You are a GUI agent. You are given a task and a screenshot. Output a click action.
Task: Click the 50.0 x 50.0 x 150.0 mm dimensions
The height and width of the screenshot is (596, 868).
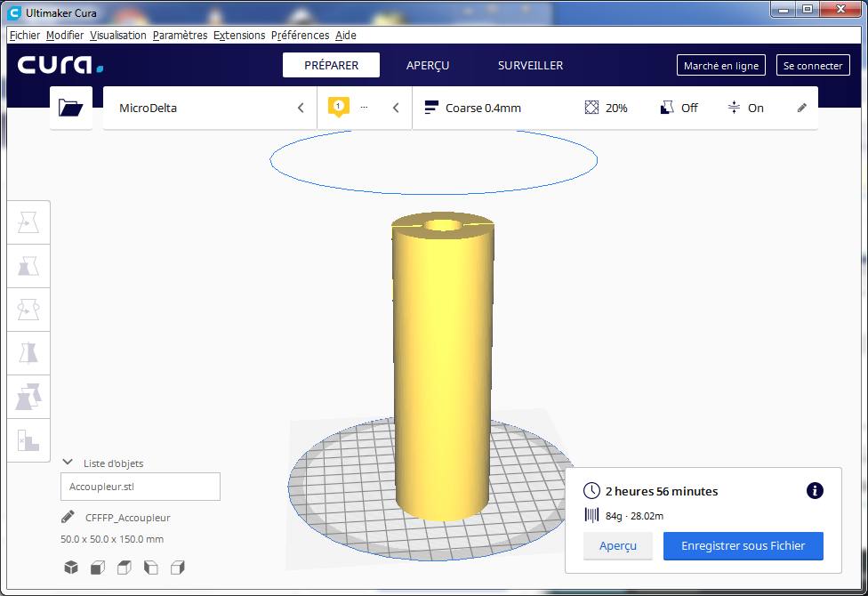click(112, 539)
